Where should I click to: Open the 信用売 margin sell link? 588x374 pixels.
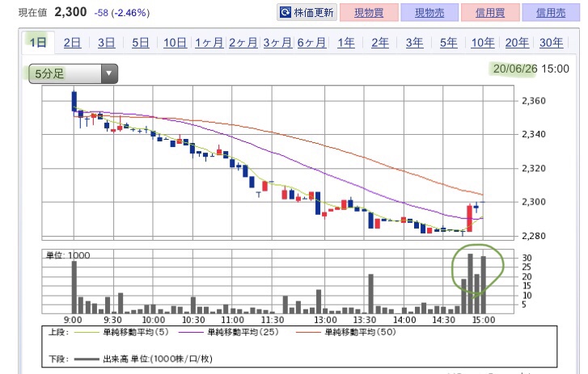click(551, 13)
